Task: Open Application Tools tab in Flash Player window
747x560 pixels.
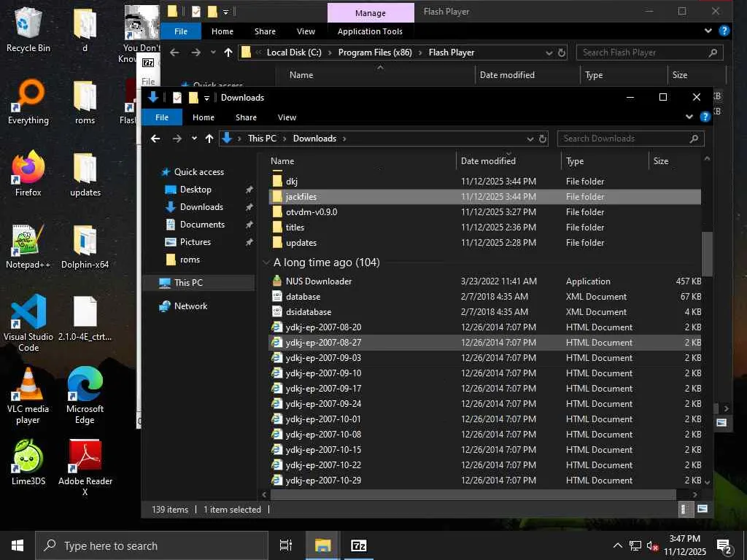Action: coord(370,31)
